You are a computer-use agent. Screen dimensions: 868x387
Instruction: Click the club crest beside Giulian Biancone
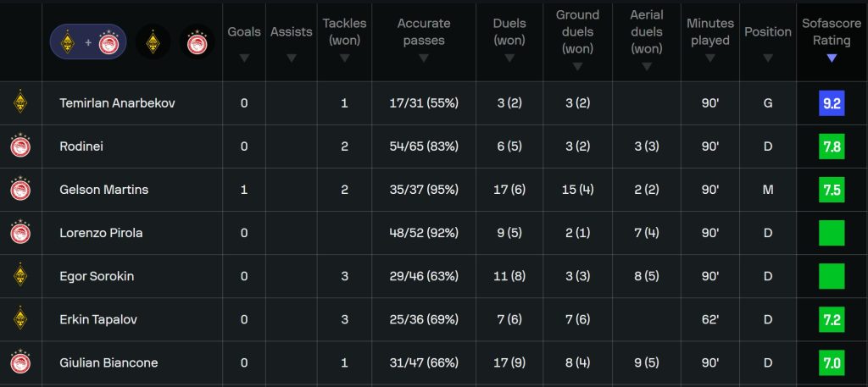point(20,362)
